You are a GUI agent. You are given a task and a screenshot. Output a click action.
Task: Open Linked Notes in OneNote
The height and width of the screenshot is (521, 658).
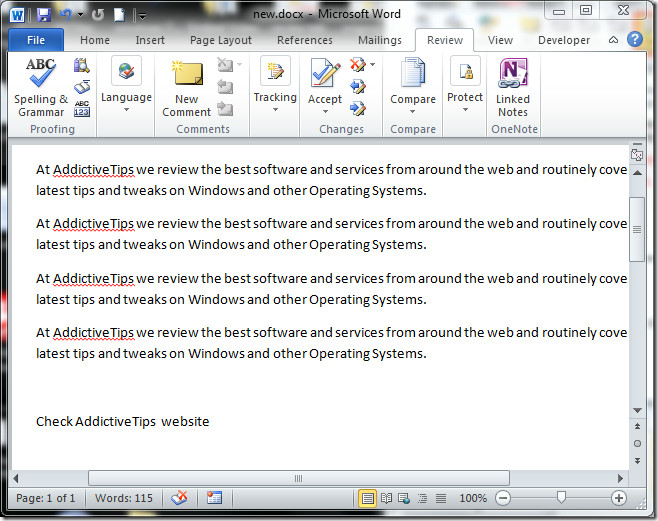tap(513, 88)
